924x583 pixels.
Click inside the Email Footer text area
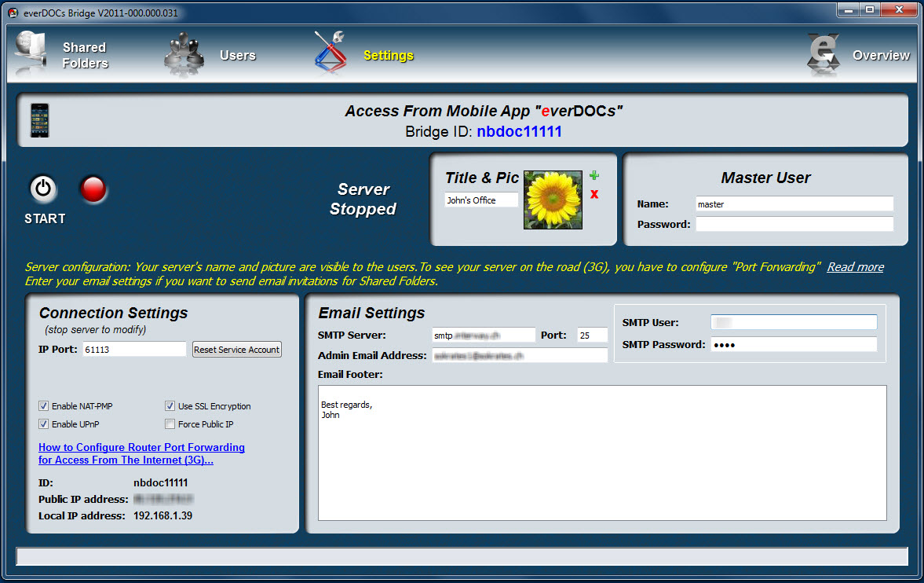pos(602,453)
